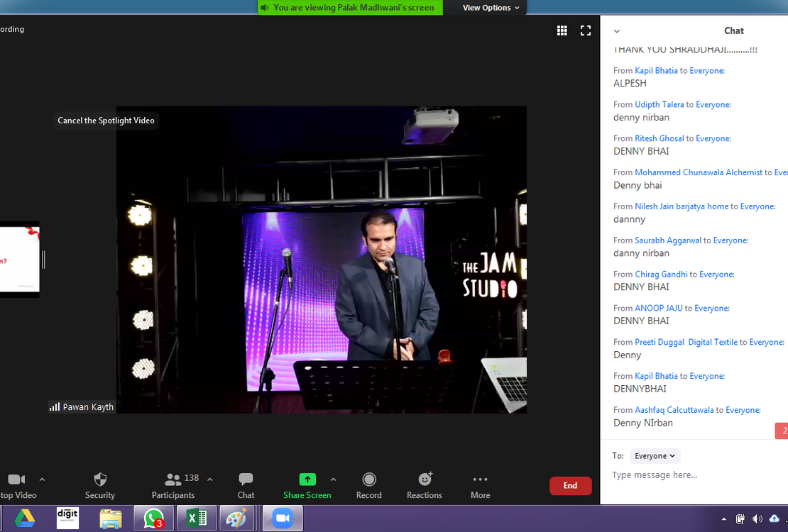The height and width of the screenshot is (532, 788).
Task: Click Kapil Bhatia sender name in chat
Action: (656, 71)
